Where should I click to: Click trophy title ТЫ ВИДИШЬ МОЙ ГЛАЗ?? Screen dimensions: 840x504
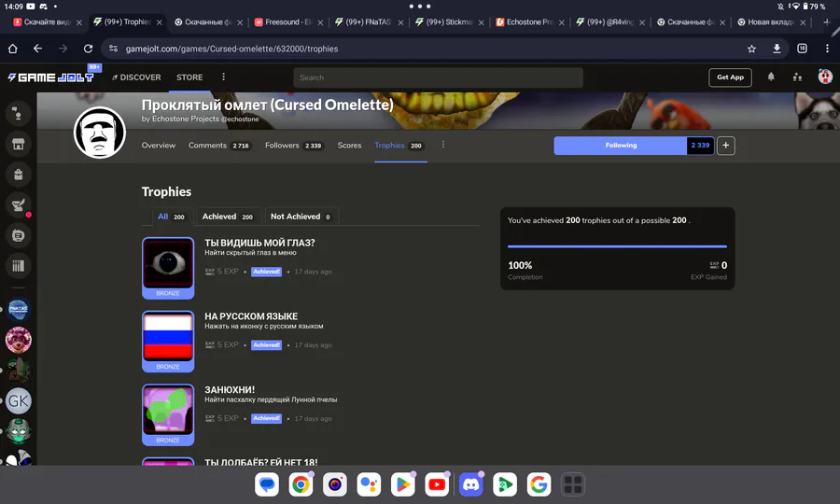point(259,243)
